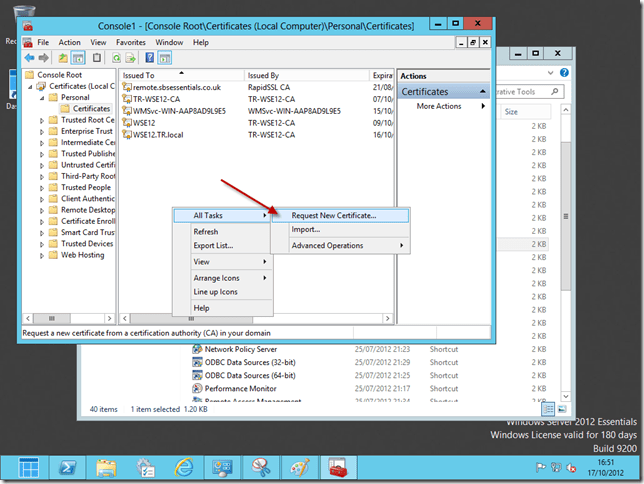Click the Back arrow in the console toolbar
Viewport: 644px width, 484px height.
[30, 58]
